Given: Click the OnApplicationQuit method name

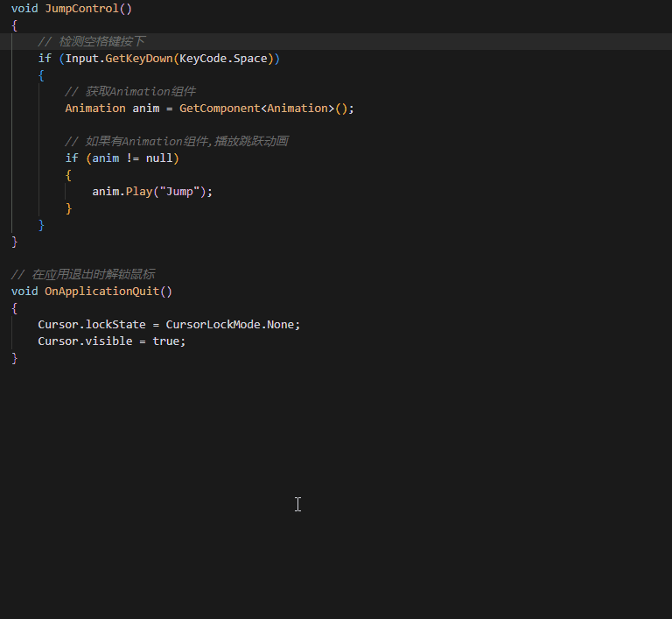Looking at the screenshot, I should click(x=102, y=292).
